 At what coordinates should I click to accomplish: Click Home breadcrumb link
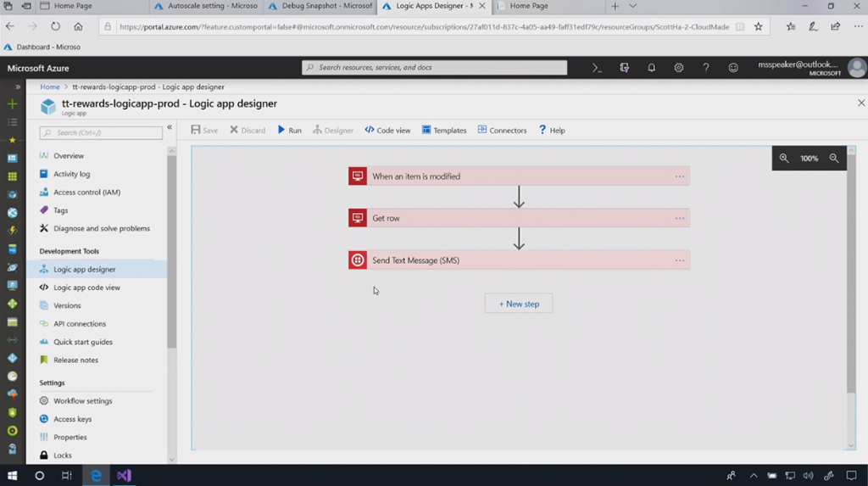pos(50,87)
